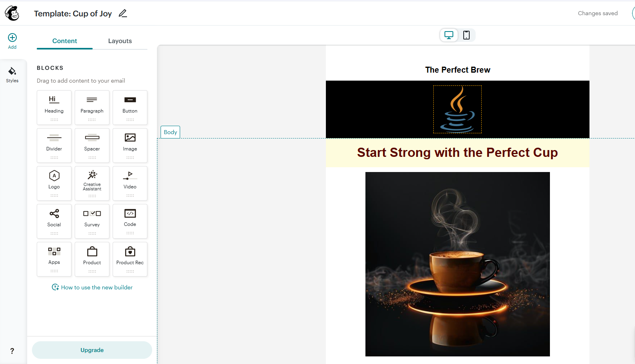Select the Code block

[x=130, y=221]
